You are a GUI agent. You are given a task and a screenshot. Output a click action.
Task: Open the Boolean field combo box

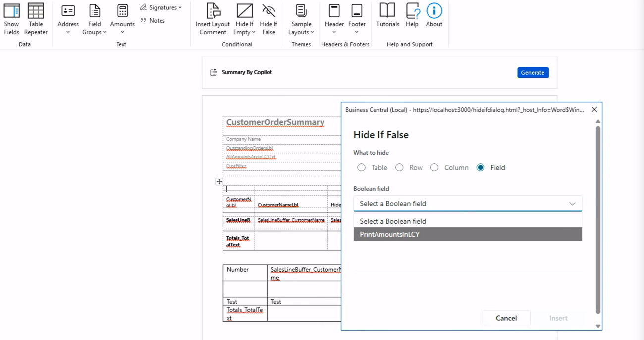pyautogui.click(x=468, y=204)
